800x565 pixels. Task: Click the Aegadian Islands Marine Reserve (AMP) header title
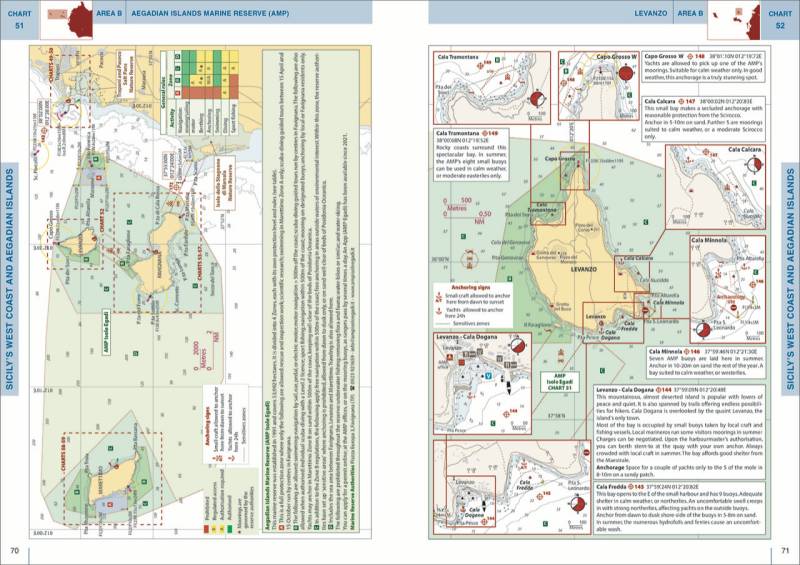point(206,11)
